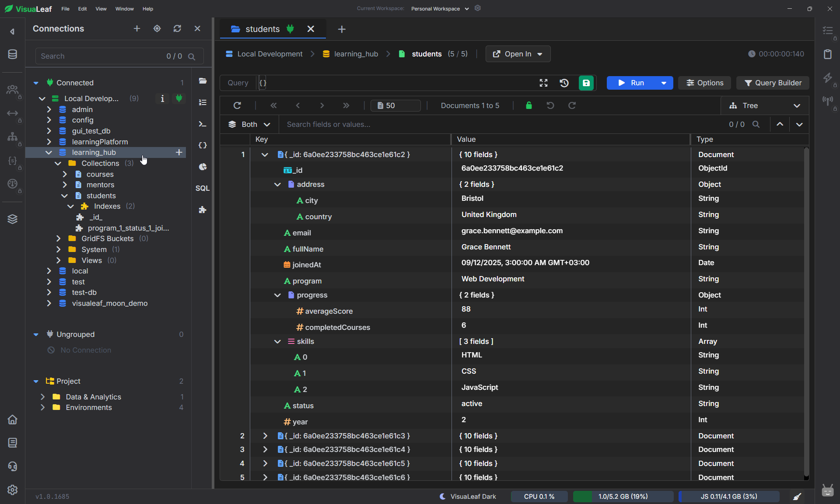Open the shell terminal icon

coord(203,124)
